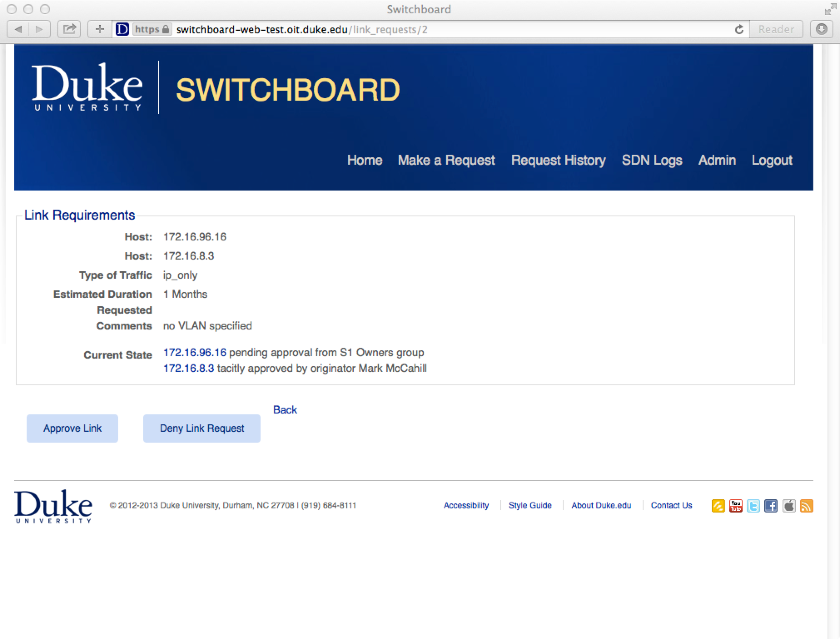Image resolution: width=840 pixels, height=639 pixels.
Task: Open the SDN Logs menu item
Action: (x=652, y=160)
